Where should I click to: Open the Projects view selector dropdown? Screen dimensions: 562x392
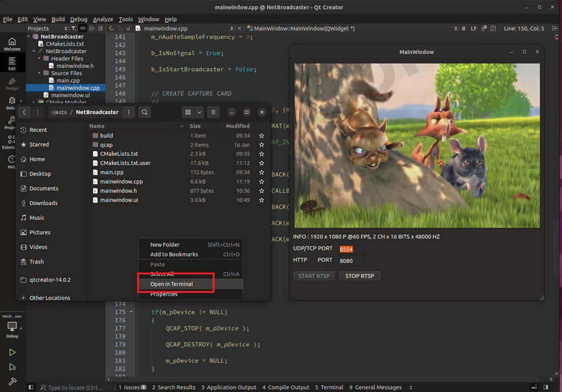click(47, 29)
